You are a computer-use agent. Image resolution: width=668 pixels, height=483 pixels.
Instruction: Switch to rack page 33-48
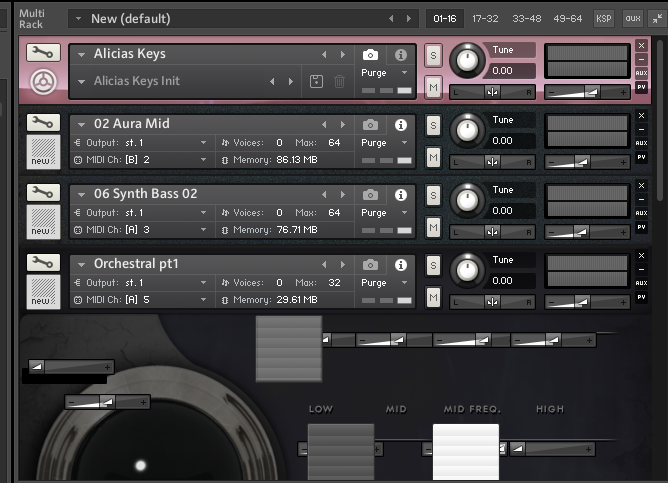point(527,19)
